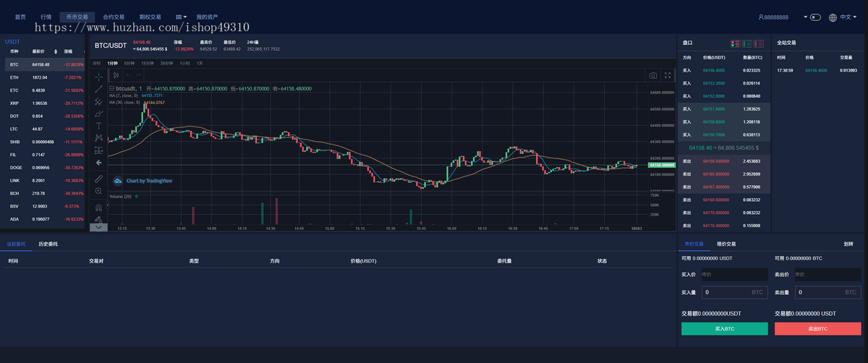Select the ETH row in coin list
Screen dimensions: 868x363
pyautogui.click(x=45, y=77)
